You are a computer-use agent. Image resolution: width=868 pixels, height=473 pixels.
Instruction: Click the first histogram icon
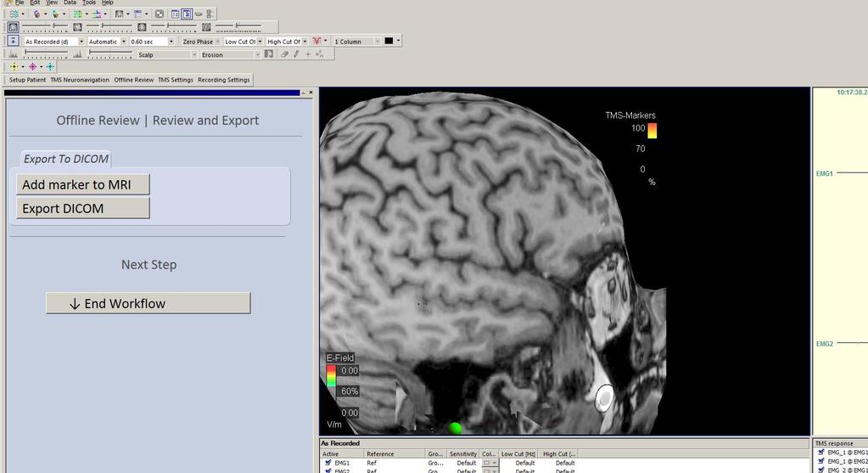click(x=14, y=54)
